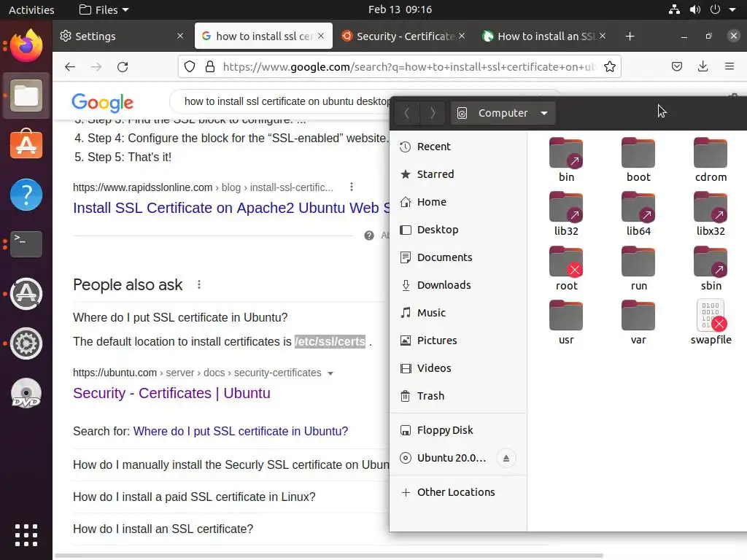Open People also ask options menu

199,285
